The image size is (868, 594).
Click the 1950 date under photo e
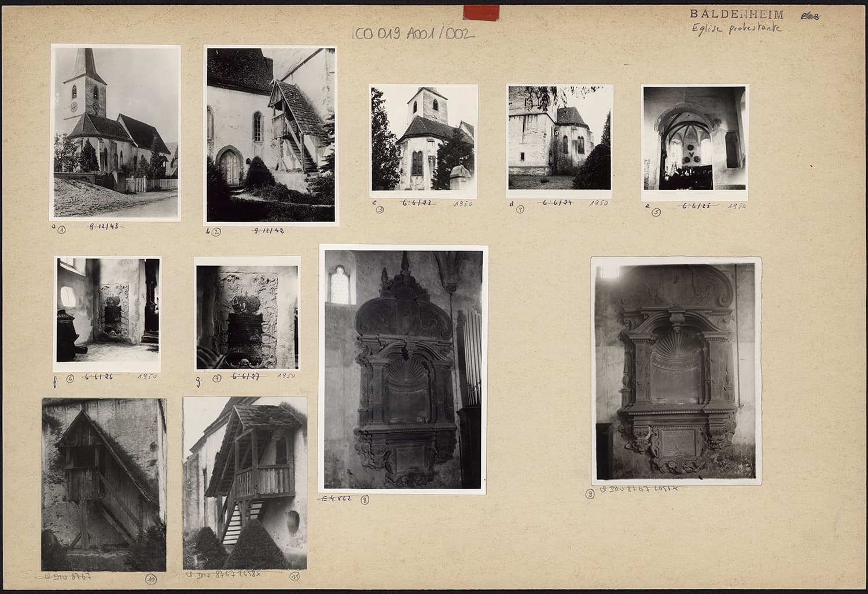coord(737,206)
